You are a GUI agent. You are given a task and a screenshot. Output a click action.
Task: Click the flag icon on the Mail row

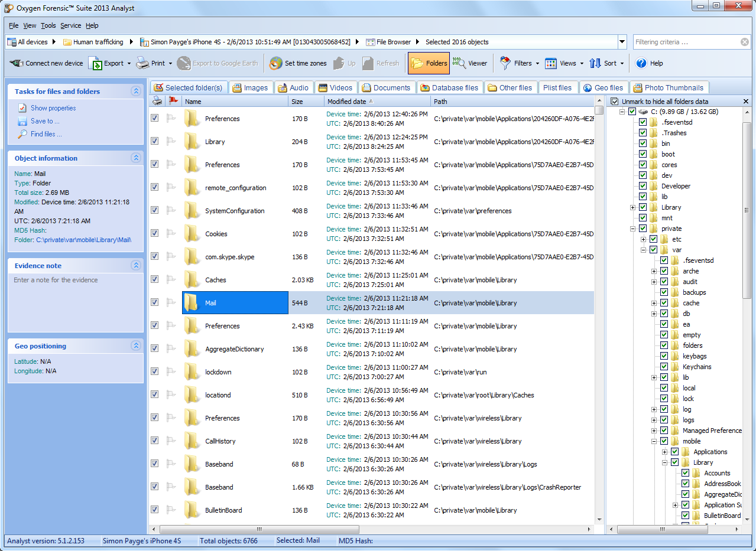click(171, 302)
